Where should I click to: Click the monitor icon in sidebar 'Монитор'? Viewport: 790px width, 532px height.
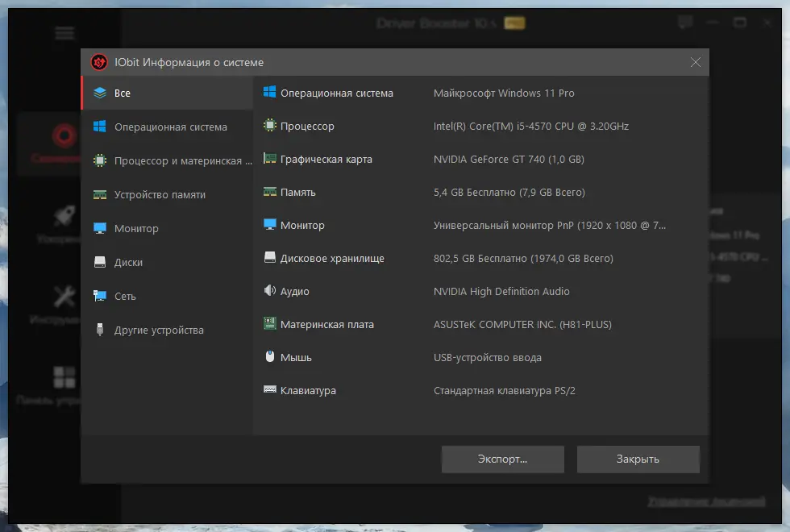pyautogui.click(x=100, y=228)
